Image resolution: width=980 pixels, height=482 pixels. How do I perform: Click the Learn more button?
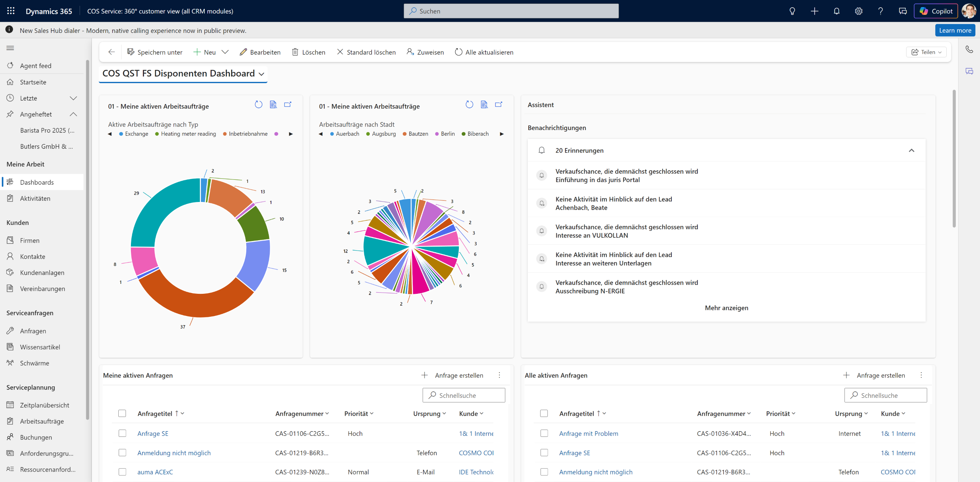(955, 30)
